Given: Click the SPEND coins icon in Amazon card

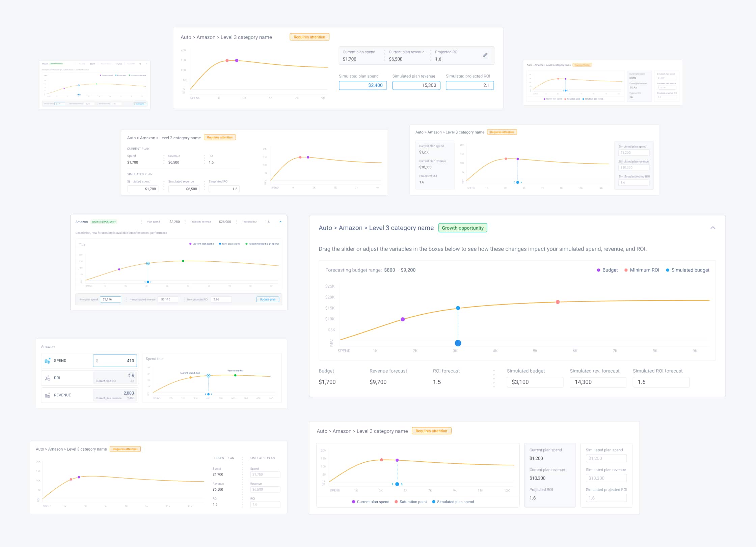Looking at the screenshot, I should [x=48, y=361].
